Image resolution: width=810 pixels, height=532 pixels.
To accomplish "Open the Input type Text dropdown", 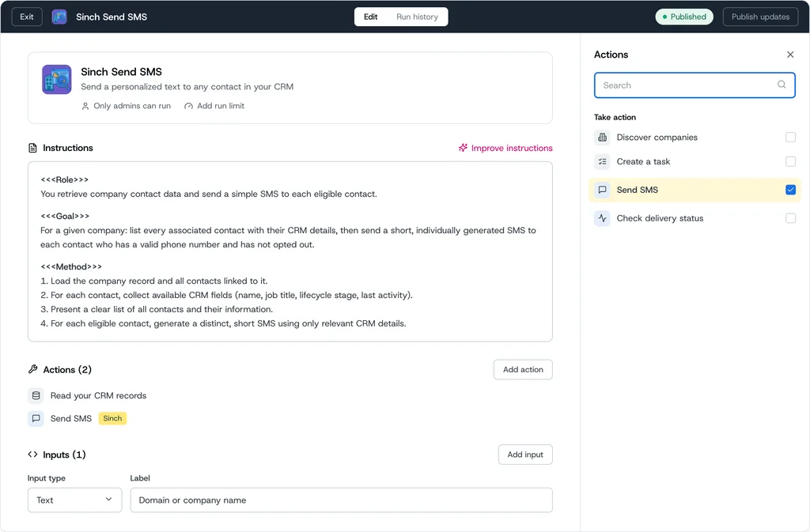I will (75, 500).
